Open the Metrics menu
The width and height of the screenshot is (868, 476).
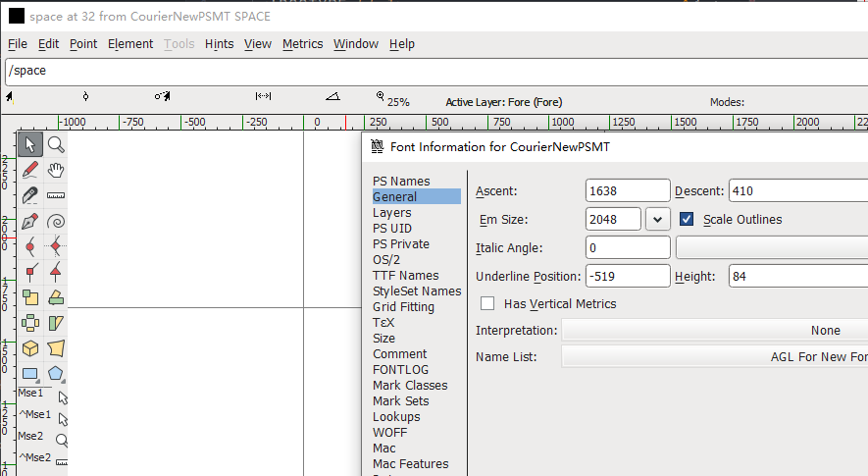coord(302,44)
